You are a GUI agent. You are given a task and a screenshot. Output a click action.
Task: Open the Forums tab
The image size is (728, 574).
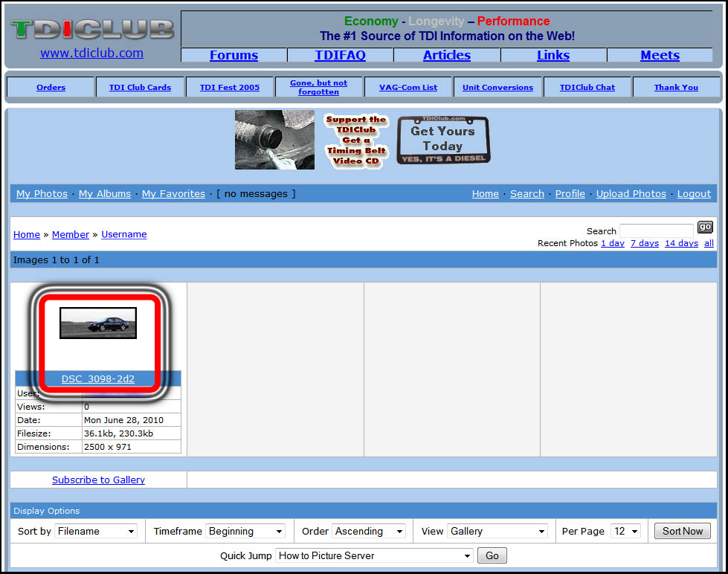point(233,55)
